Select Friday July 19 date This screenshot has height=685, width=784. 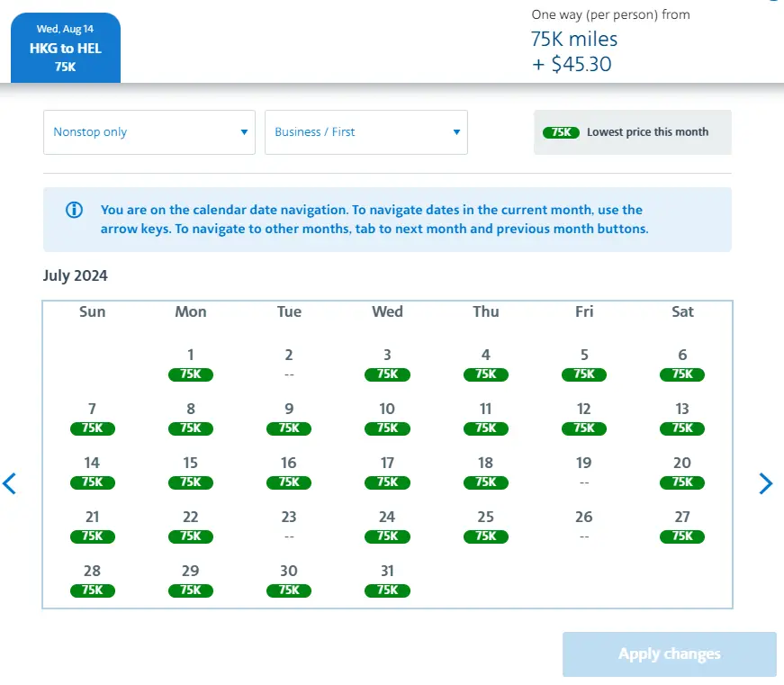pos(584,472)
